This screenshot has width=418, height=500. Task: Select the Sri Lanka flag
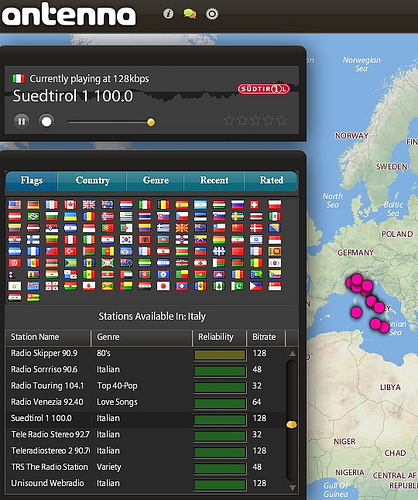coord(275,251)
